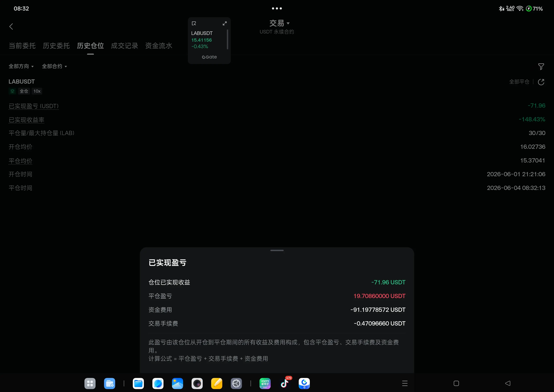Tap the battery indicator in status bar

coord(534,9)
